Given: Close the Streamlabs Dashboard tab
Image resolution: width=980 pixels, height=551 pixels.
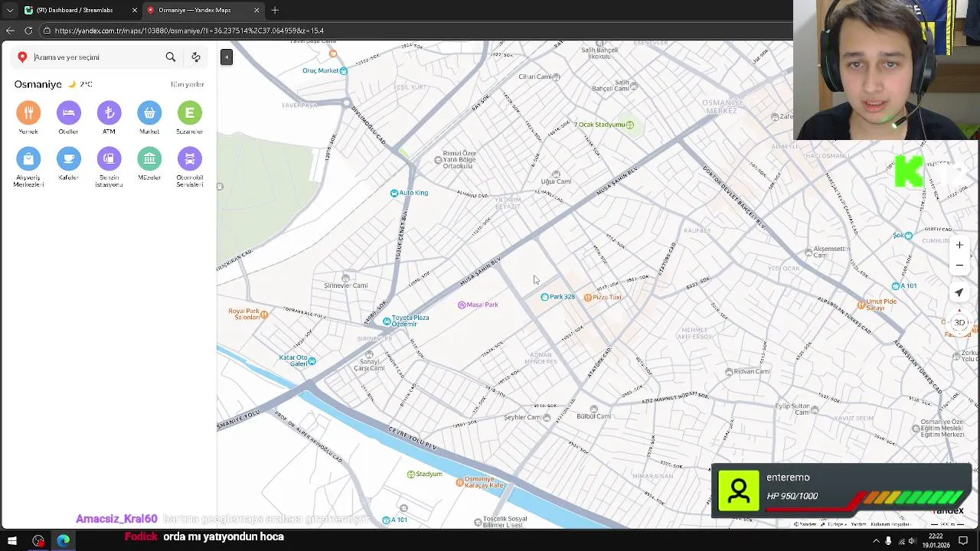Looking at the screenshot, I should pyautogui.click(x=135, y=10).
